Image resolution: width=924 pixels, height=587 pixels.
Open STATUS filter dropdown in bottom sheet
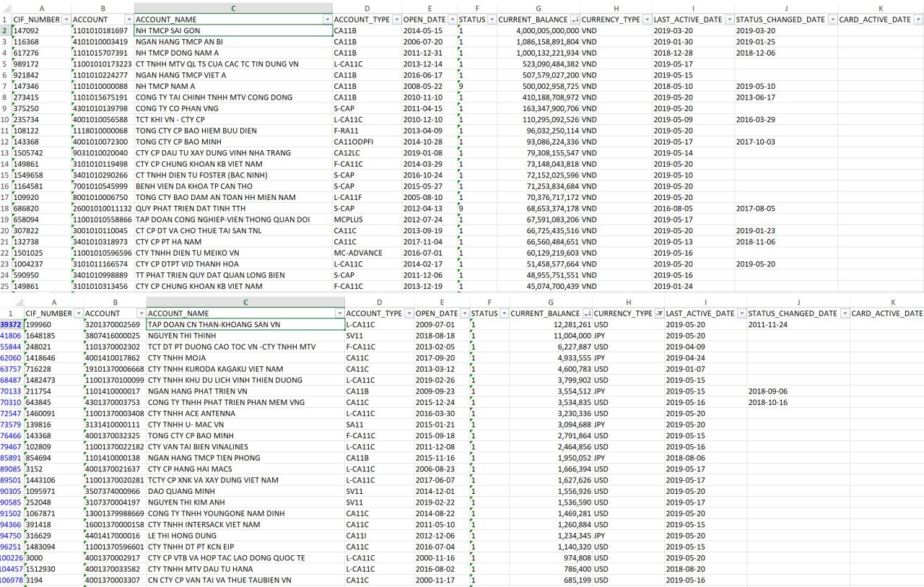point(505,313)
